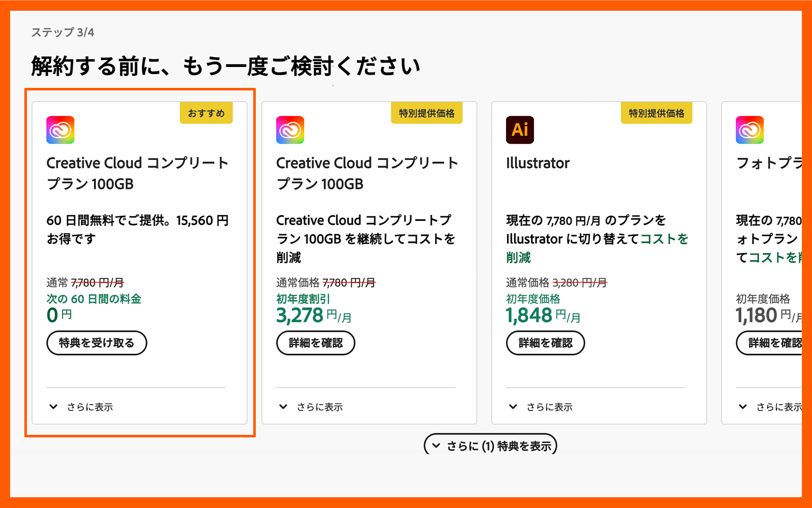The width and height of the screenshot is (812, 508).
Task: Click the Creative Cloud icon on the フォトプラン card
Action: [x=749, y=130]
